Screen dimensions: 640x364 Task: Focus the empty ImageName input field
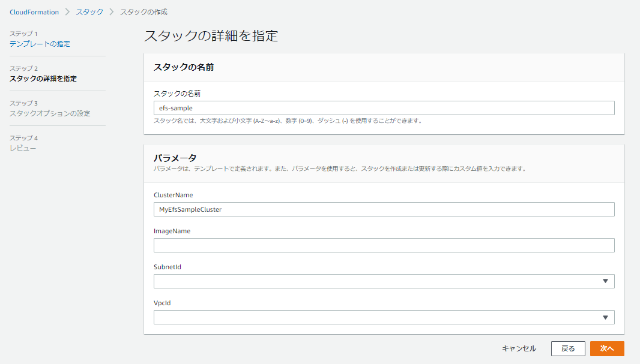point(384,245)
